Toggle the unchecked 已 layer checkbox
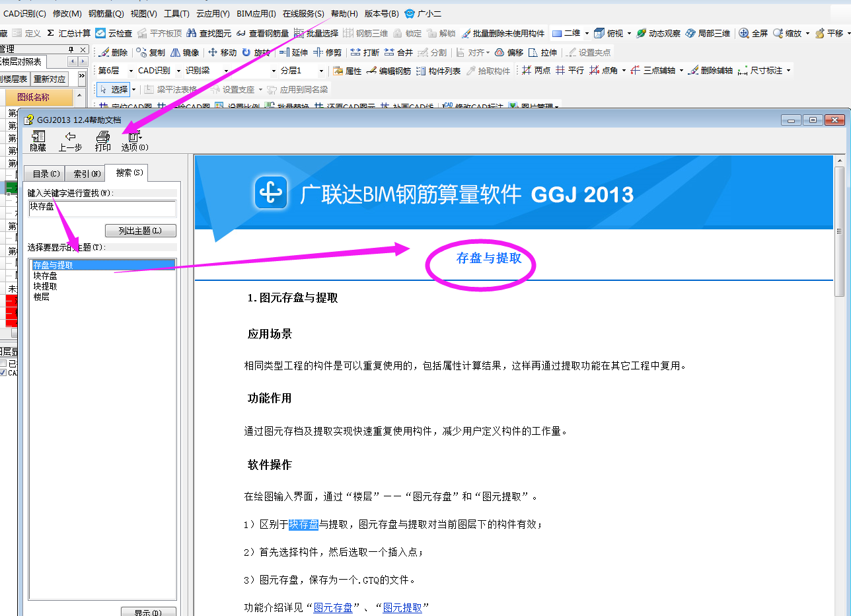 tap(3, 364)
